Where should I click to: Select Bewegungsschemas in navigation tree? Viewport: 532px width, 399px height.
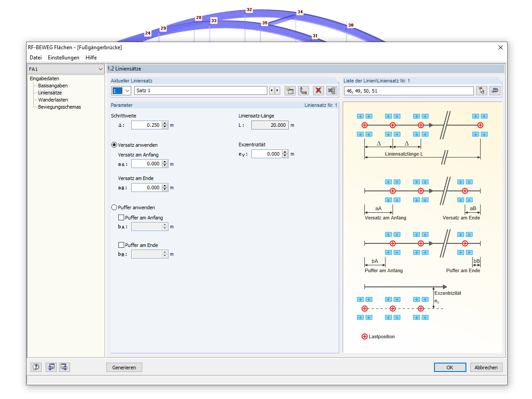pyautogui.click(x=59, y=107)
